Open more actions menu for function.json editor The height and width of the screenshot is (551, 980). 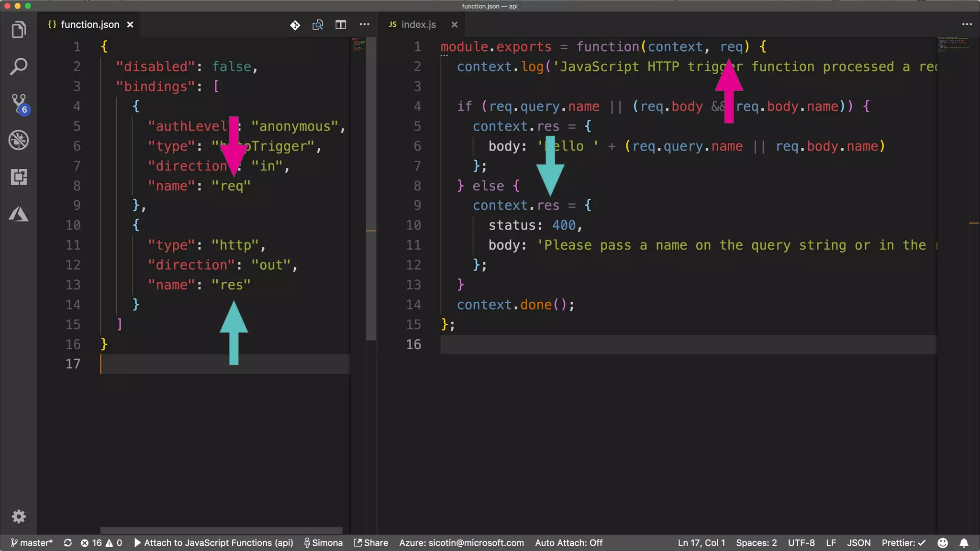pyautogui.click(x=365, y=24)
